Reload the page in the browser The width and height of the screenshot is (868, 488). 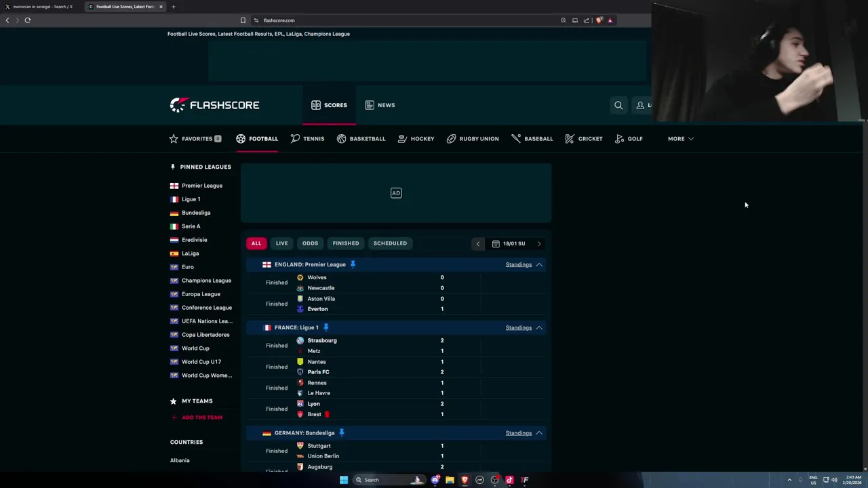tap(28, 20)
